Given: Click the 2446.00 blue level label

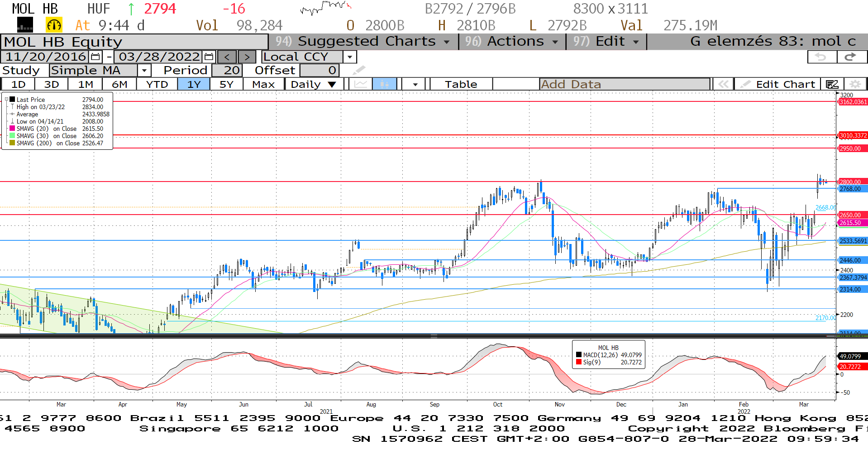Looking at the screenshot, I should (x=853, y=260).
